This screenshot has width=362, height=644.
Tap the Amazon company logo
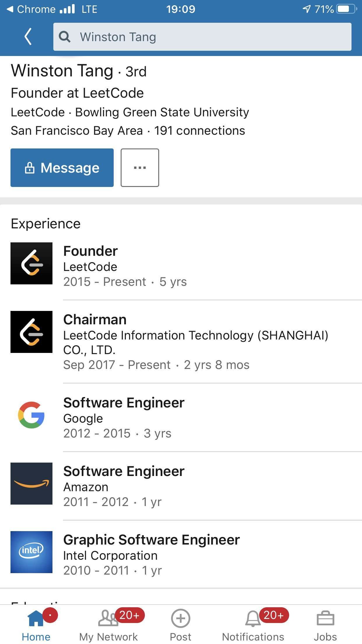point(31,484)
